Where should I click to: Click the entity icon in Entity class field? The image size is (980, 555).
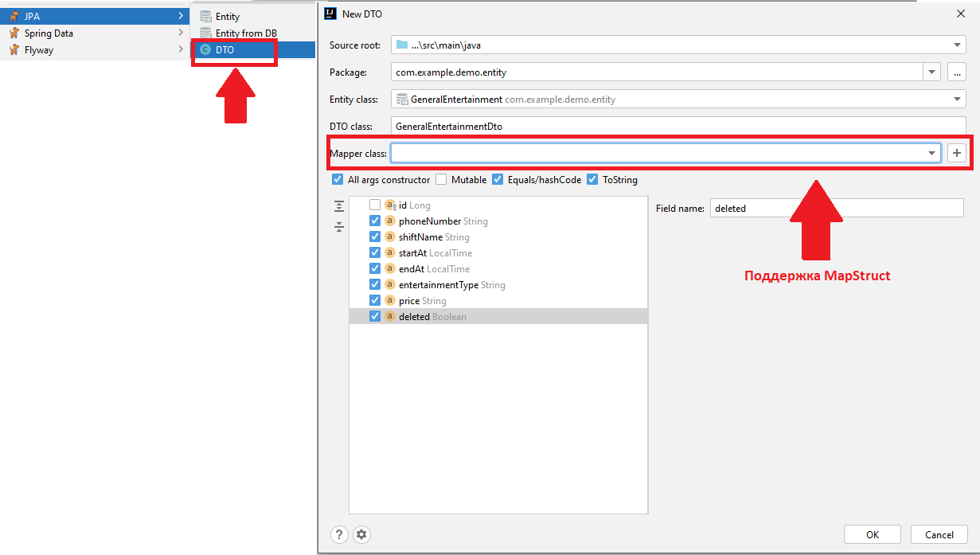tap(402, 100)
